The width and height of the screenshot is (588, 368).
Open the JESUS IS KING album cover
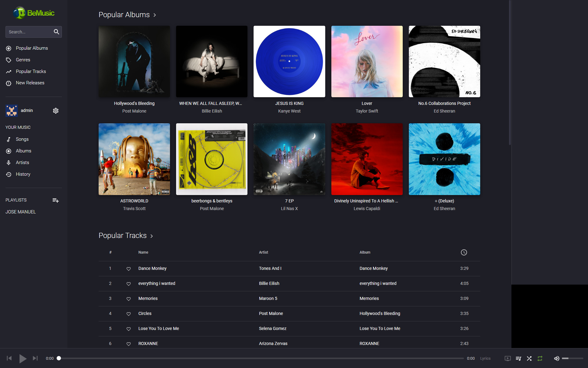(289, 61)
